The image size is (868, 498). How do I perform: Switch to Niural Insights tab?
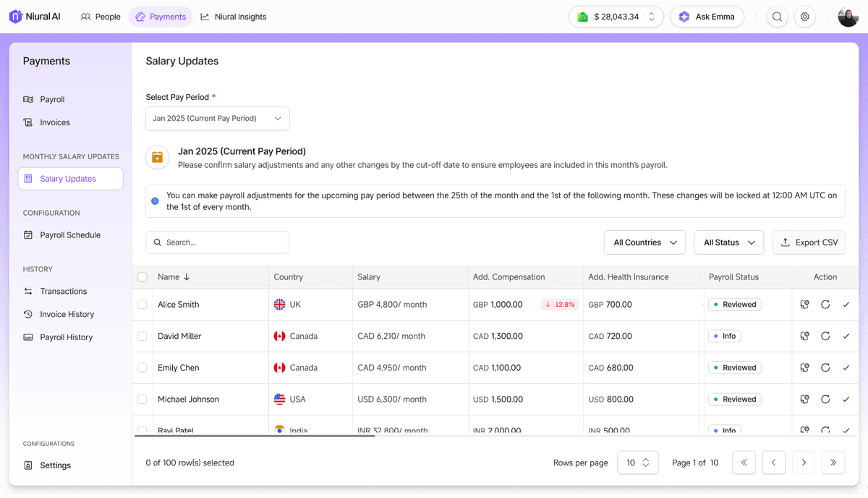click(x=233, y=17)
